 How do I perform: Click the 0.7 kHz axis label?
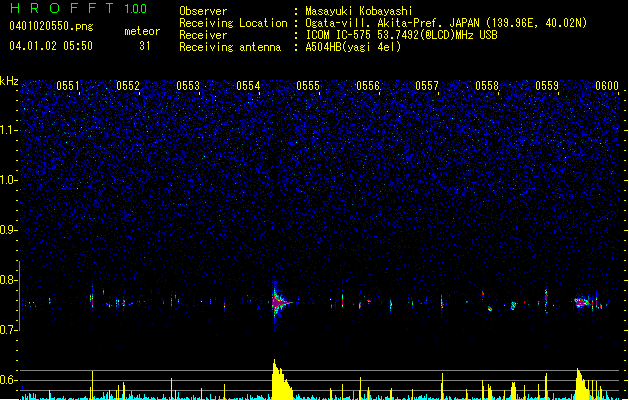pos(9,330)
